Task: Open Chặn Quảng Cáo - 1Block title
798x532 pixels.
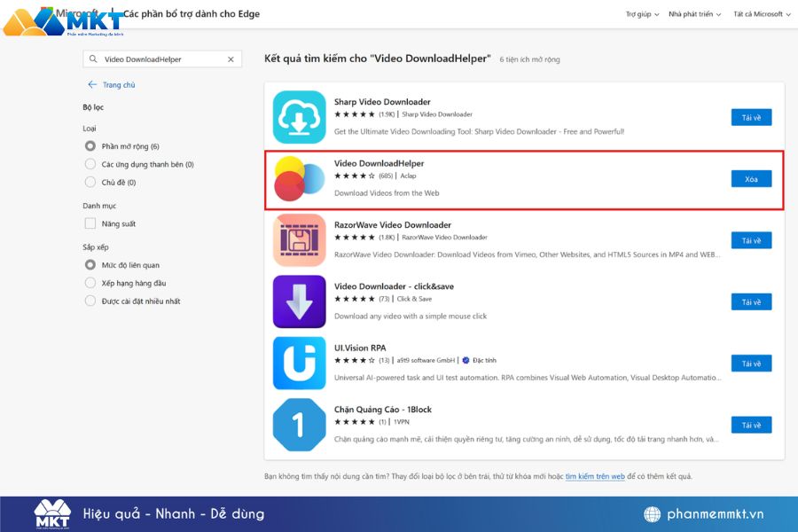Action: 383,410
